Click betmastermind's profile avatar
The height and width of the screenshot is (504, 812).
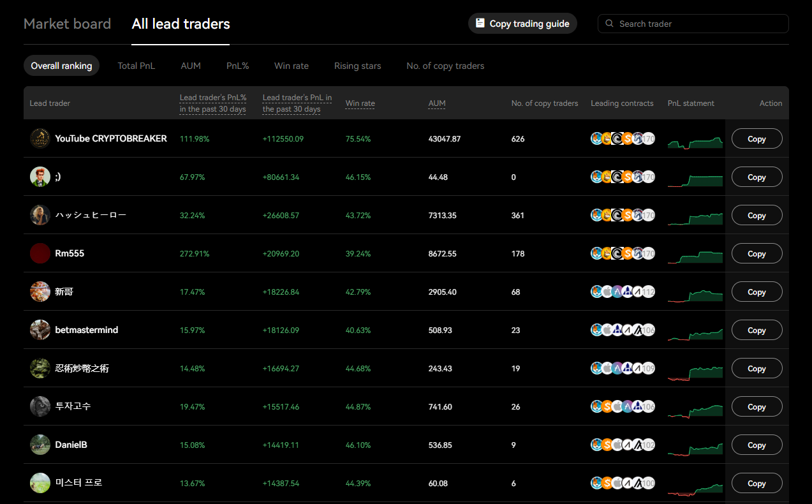(x=40, y=330)
